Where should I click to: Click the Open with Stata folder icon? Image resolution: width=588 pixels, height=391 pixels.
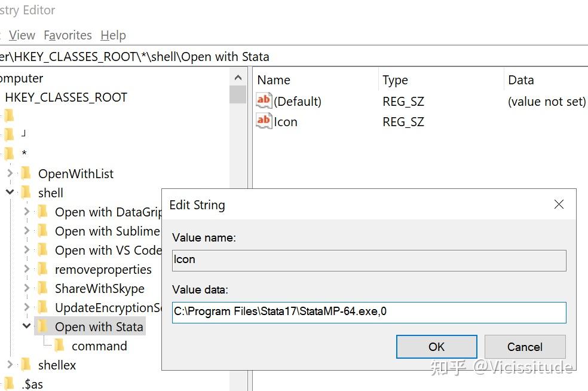42,326
